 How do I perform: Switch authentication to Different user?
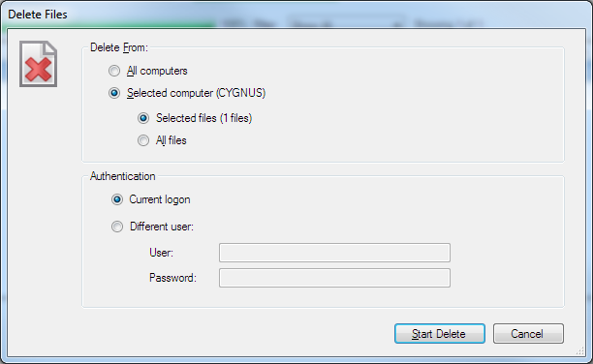(117, 227)
